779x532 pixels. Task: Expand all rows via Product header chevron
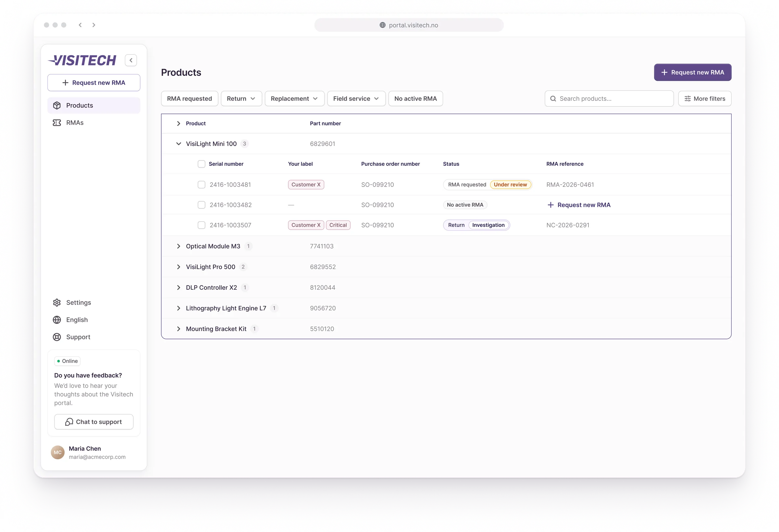click(179, 124)
